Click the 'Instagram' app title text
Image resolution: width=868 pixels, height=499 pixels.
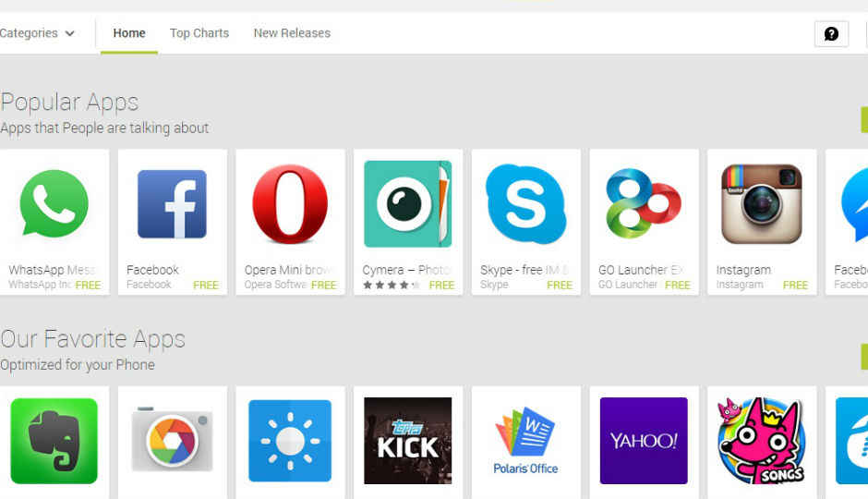point(743,270)
